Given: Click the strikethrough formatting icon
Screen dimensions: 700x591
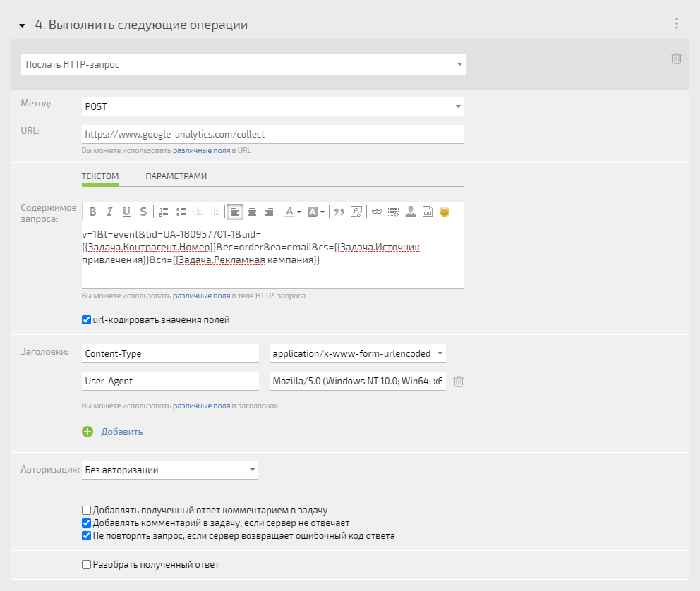Looking at the screenshot, I should (143, 212).
